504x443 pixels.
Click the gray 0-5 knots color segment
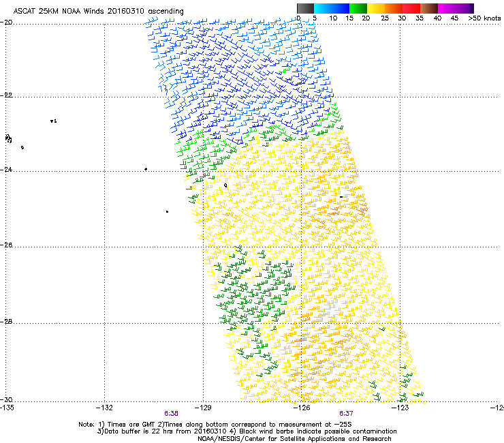coord(305,8)
